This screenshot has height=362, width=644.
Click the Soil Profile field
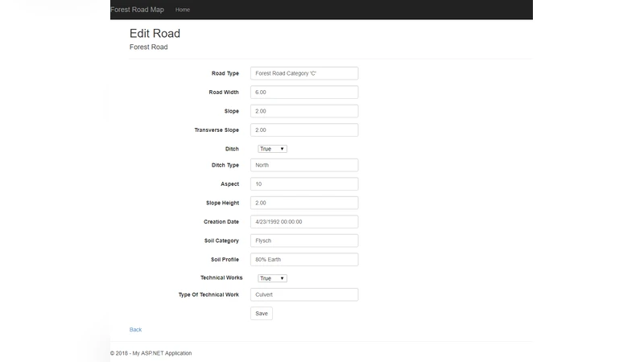click(303, 259)
